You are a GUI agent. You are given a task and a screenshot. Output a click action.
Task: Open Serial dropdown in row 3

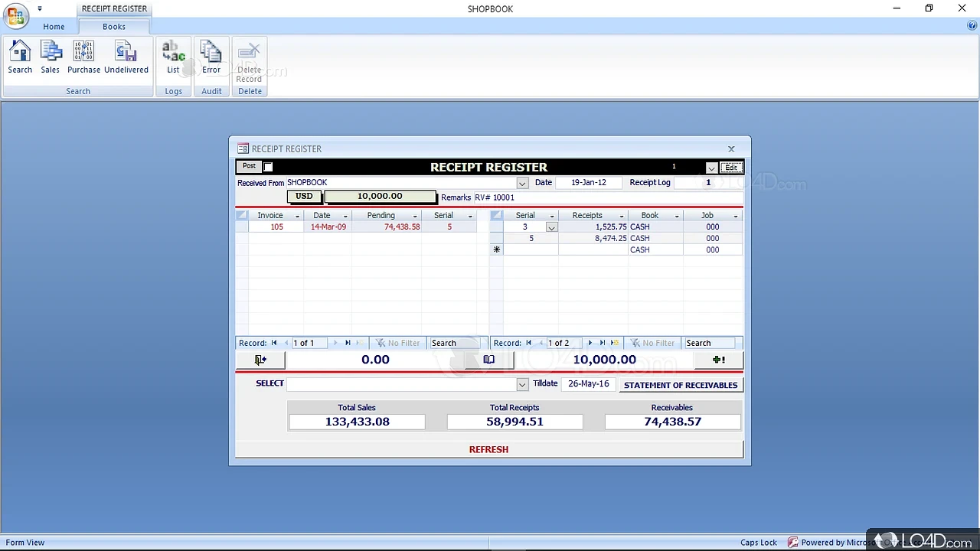tap(551, 227)
